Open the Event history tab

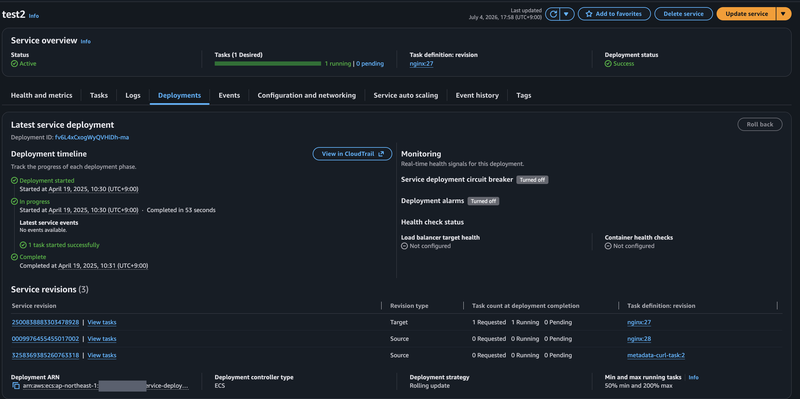[477, 95]
